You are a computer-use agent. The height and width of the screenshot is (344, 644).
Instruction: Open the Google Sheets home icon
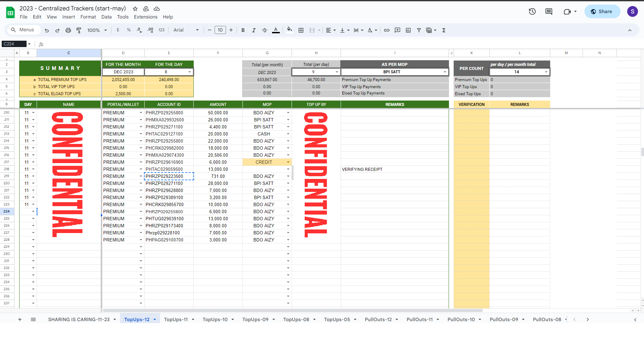(10, 13)
